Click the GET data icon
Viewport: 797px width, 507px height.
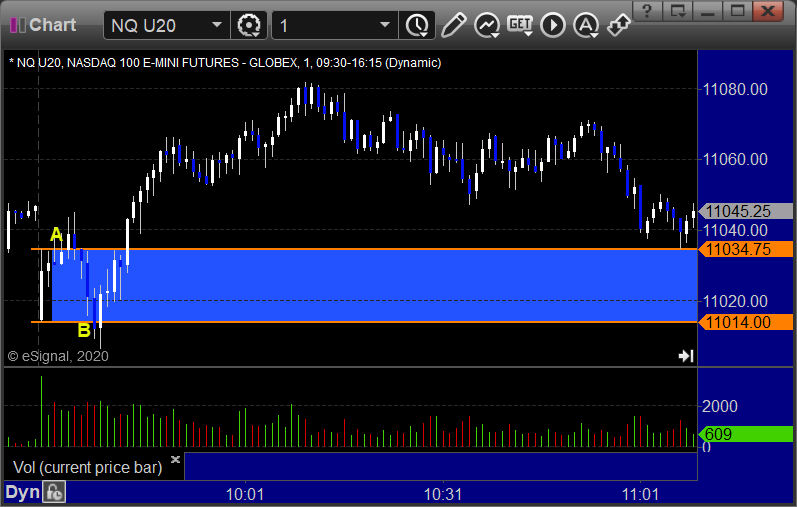[520, 24]
